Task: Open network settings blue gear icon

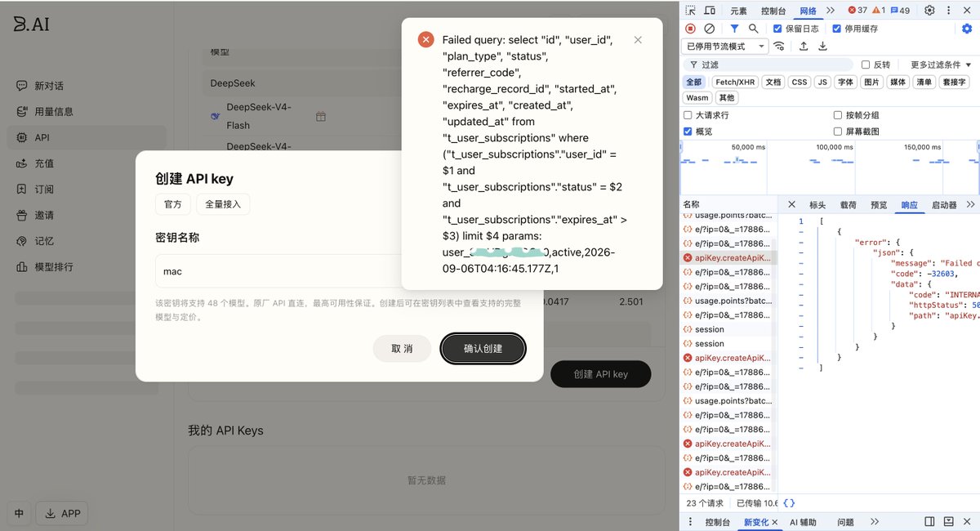Action: [967, 29]
